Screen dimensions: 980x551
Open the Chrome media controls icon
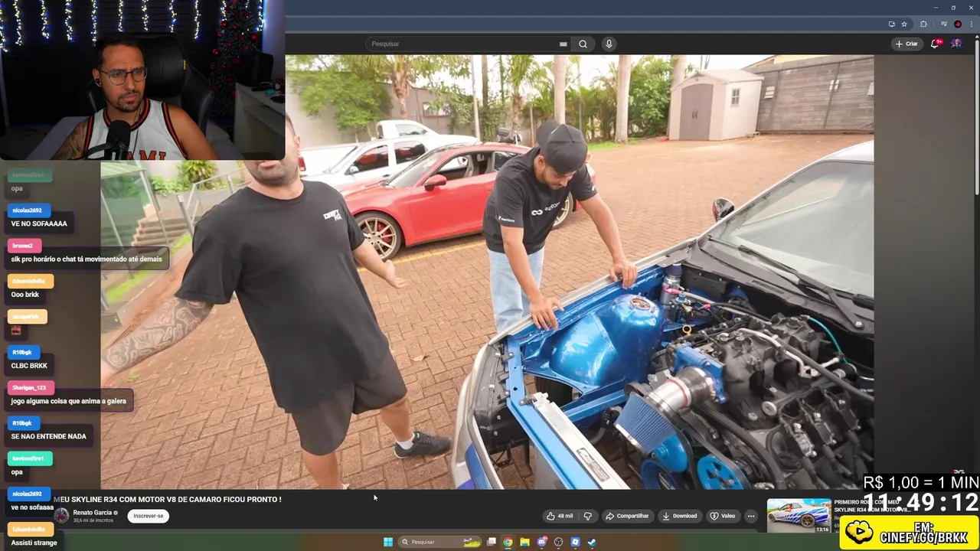pyautogui.click(x=944, y=24)
